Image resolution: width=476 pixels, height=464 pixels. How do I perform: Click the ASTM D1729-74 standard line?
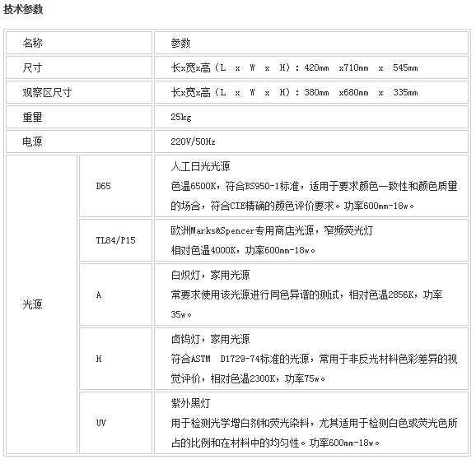[x=314, y=359]
